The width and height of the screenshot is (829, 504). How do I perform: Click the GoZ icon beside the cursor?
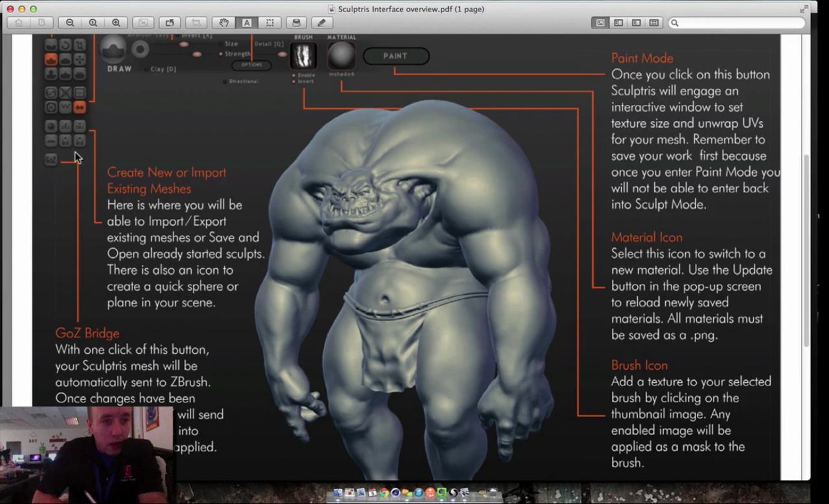(x=51, y=160)
